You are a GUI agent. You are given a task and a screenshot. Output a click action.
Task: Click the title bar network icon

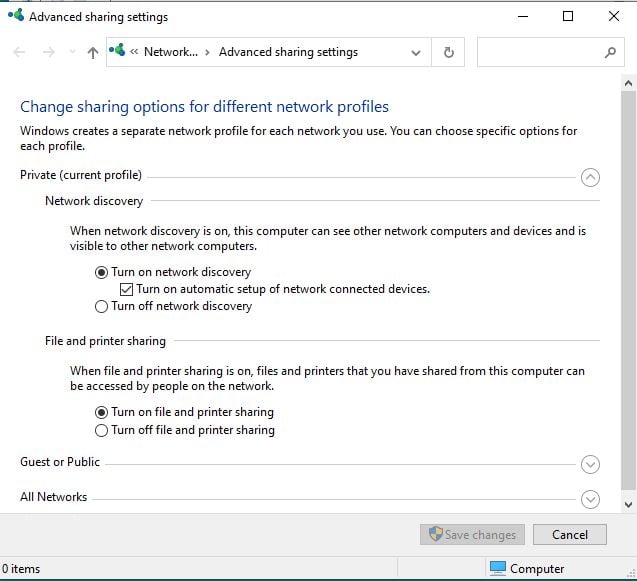(x=16, y=15)
